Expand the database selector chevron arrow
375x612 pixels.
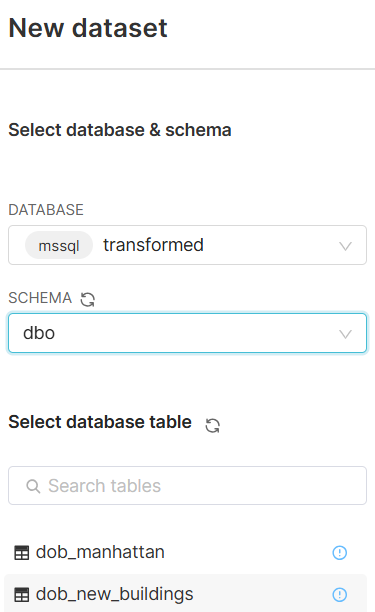[345, 246]
